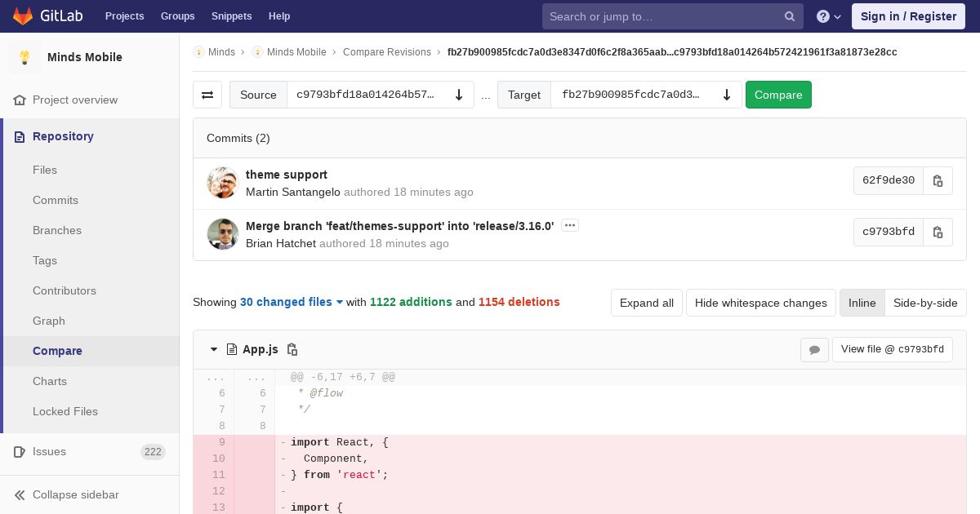Copy commit SHA 62f9de30

[x=938, y=180]
